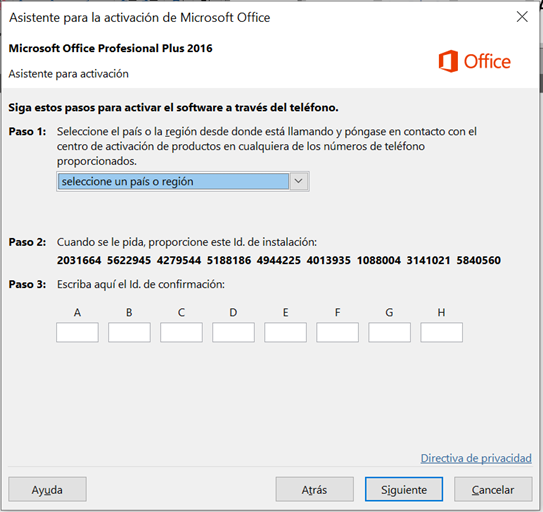543x512 pixels.
Task: Click the last installation ID group 5840560
Action: point(479,260)
